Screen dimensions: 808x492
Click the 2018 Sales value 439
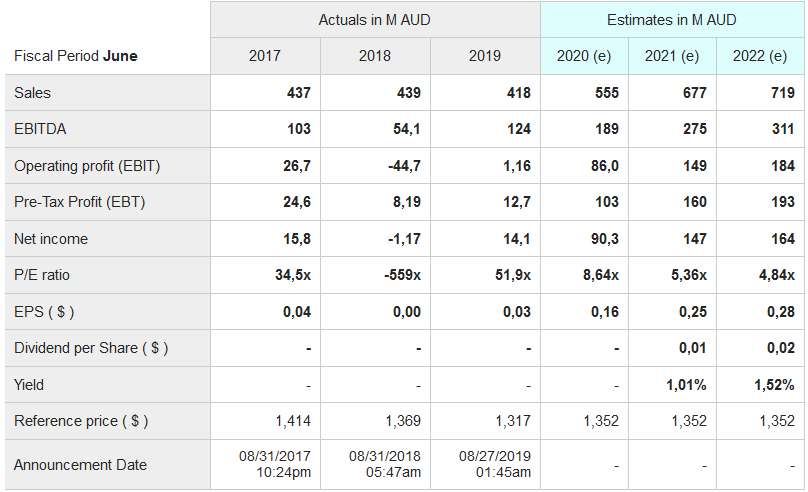[x=407, y=93]
